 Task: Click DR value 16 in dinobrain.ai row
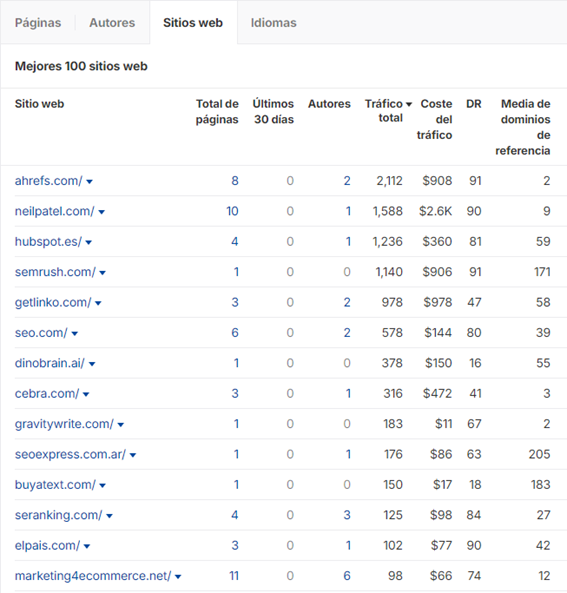475,363
